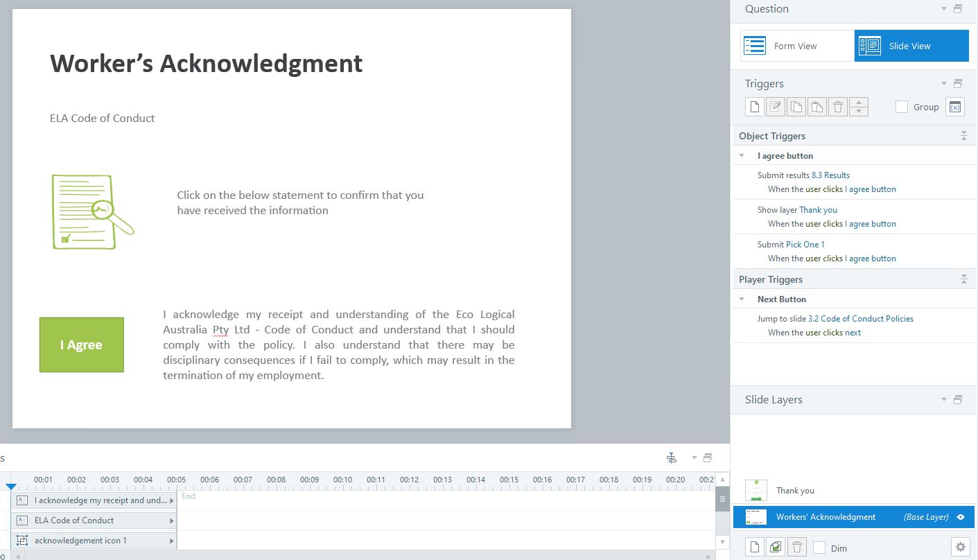978x560 pixels.
Task: Click the timeline alignment icon
Action: 671,458
